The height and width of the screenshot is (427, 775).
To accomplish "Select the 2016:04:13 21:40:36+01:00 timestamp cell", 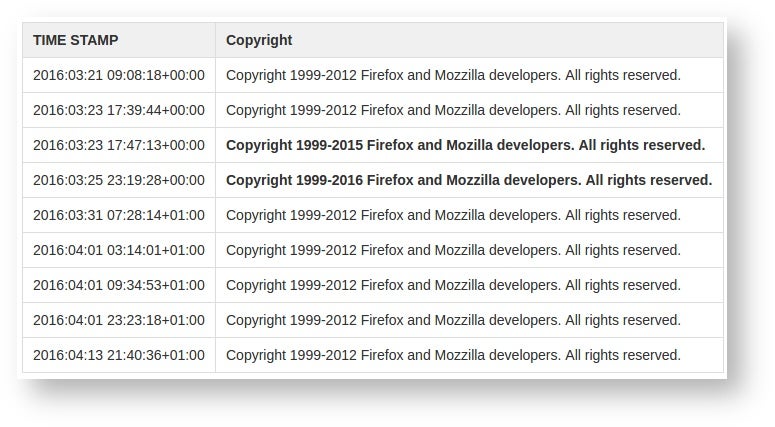I will tap(119, 355).
